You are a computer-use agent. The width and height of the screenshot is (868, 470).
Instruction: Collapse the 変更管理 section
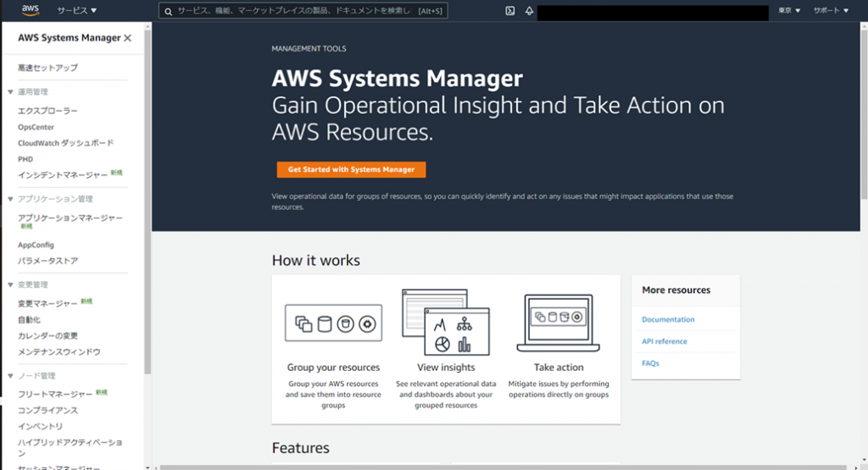pos(10,285)
